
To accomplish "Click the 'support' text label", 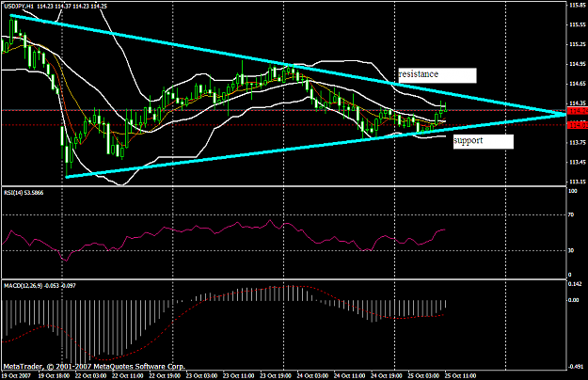I will (x=469, y=140).
